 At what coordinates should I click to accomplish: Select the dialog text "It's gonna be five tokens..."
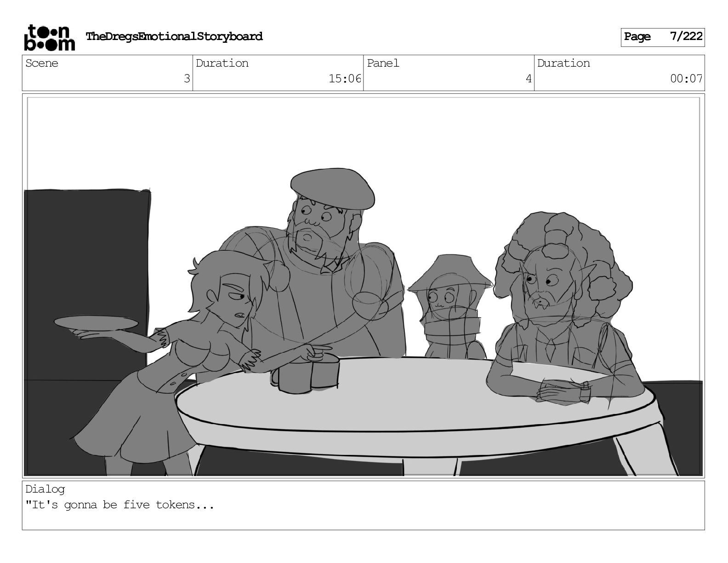tap(120, 505)
